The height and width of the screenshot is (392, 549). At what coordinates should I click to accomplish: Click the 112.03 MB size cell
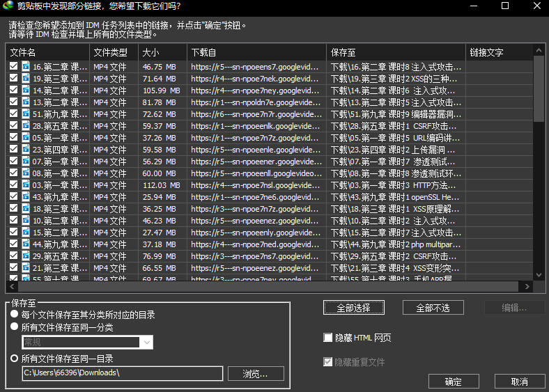pos(162,185)
